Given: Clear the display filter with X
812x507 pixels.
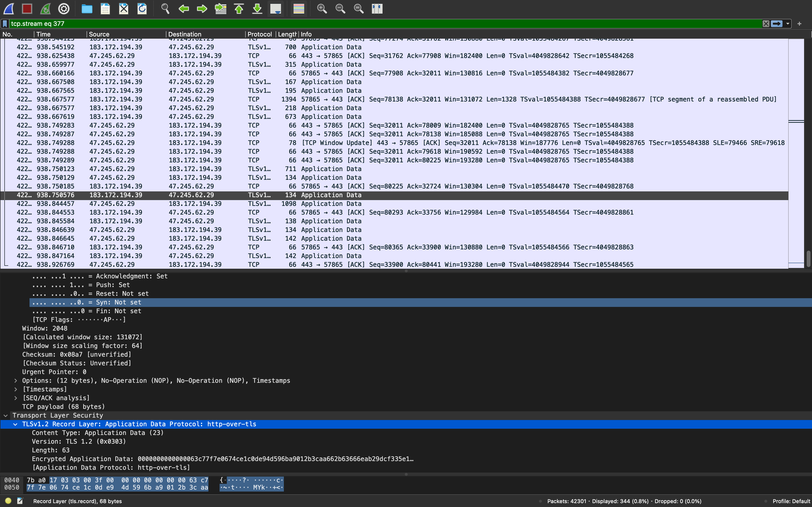Looking at the screenshot, I should [x=766, y=23].
